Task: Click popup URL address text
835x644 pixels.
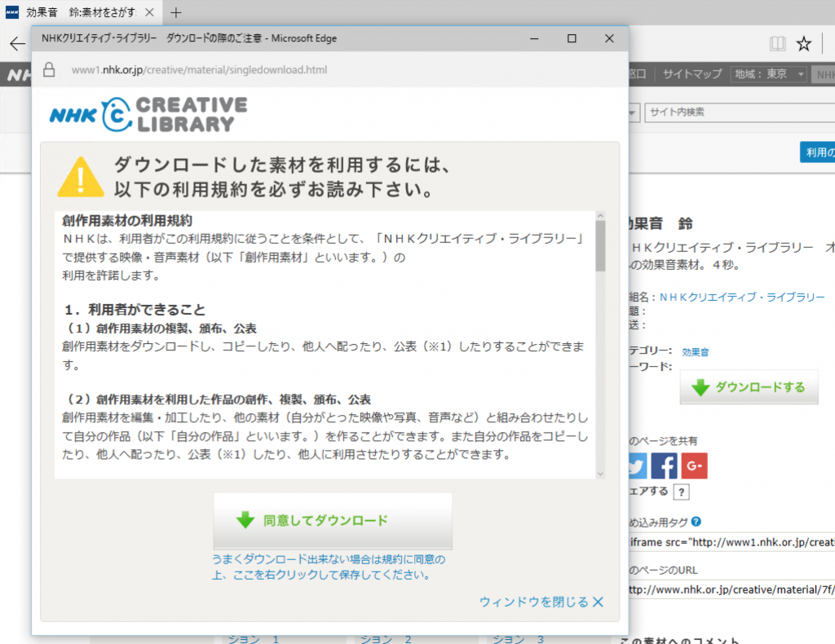Action: point(199,70)
